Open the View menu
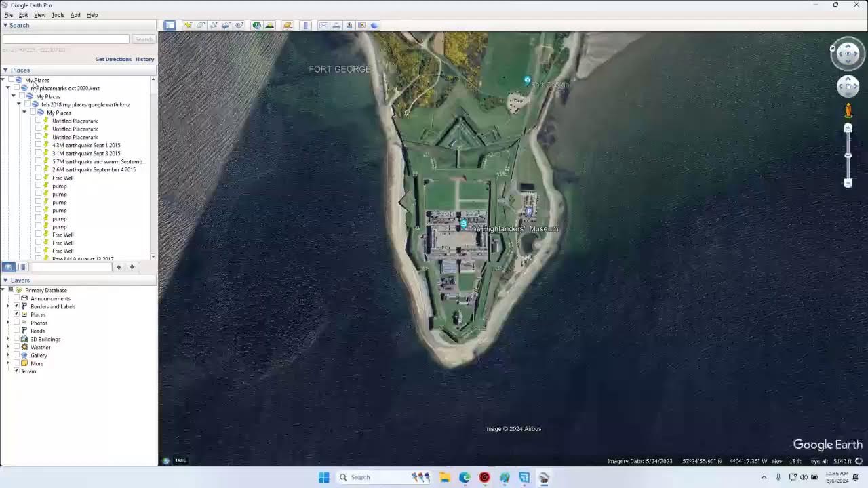The height and width of the screenshot is (488, 868). point(39,15)
